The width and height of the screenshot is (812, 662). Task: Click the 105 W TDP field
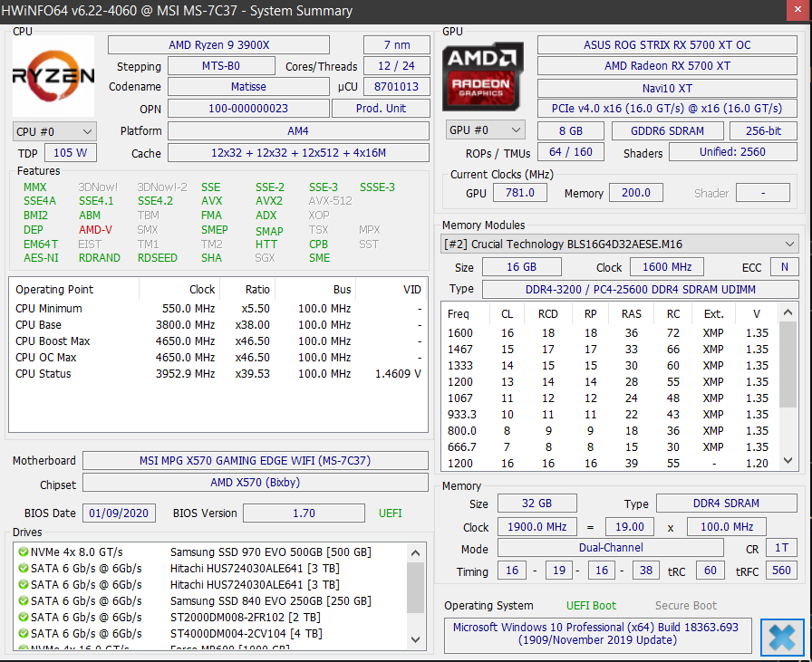[71, 153]
